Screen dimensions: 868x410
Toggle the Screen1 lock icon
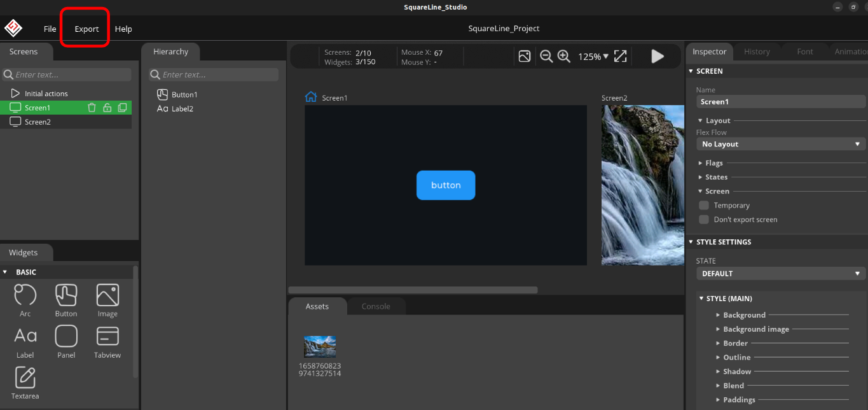click(x=107, y=108)
